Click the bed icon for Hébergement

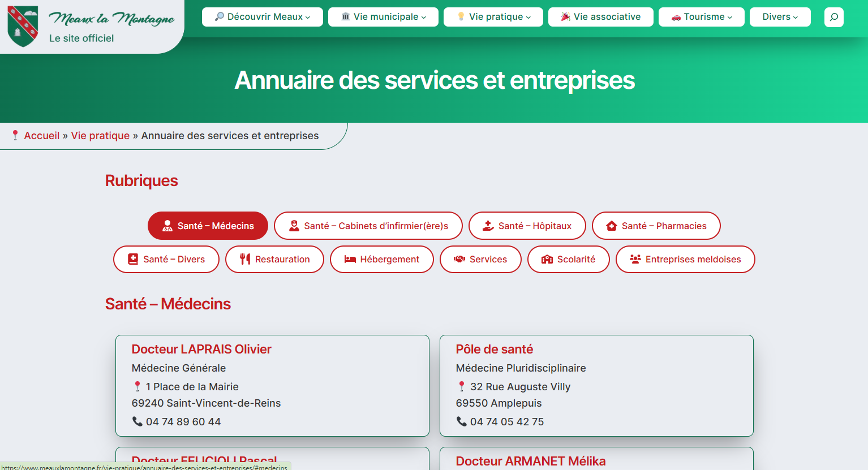350,259
